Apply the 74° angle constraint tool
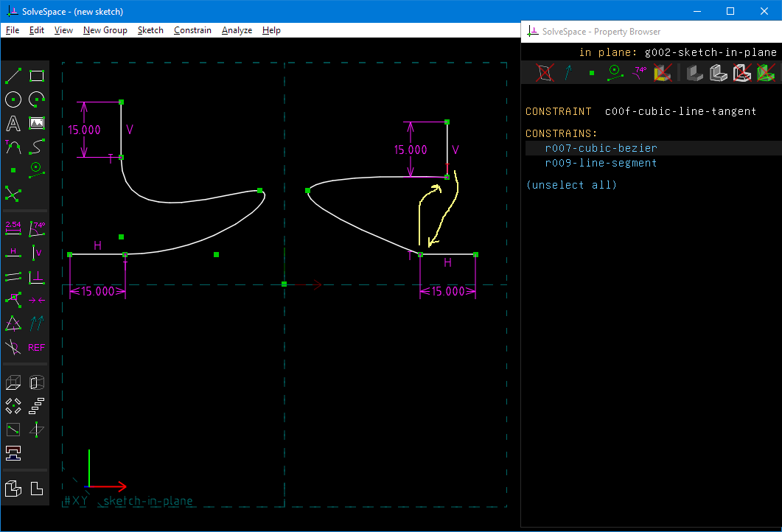 click(36, 228)
